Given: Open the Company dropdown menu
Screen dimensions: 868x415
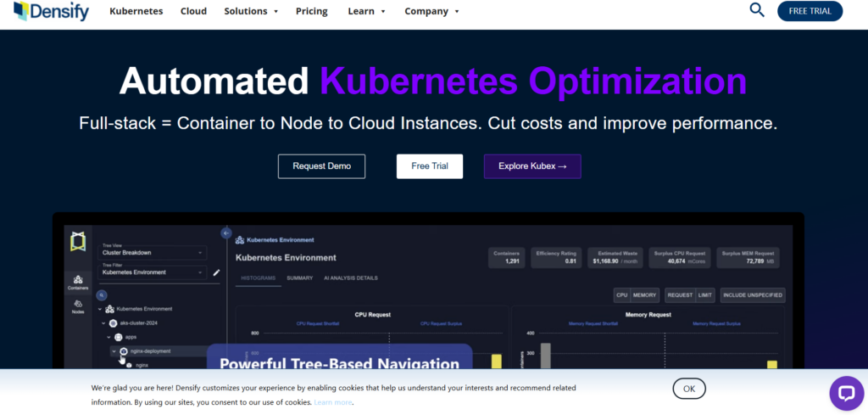Looking at the screenshot, I should [431, 11].
